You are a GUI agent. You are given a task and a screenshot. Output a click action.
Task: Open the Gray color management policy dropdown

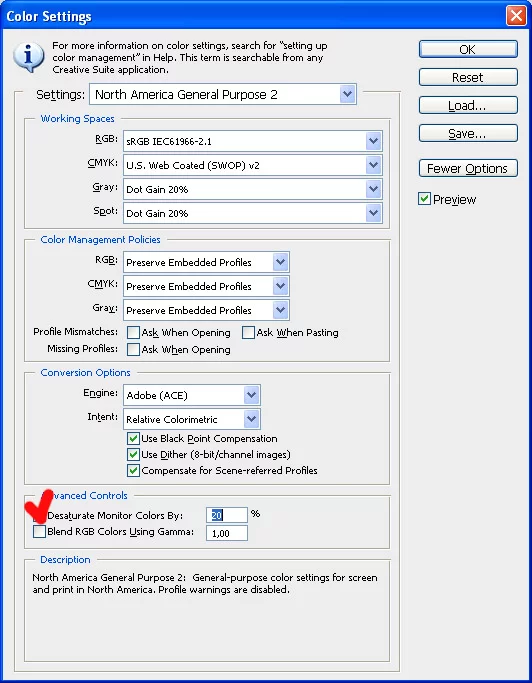pyautogui.click(x=206, y=310)
